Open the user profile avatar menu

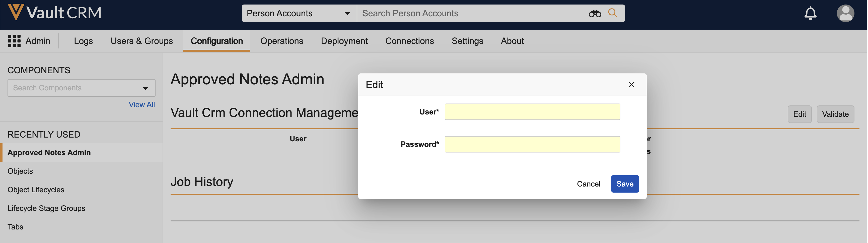coord(845,14)
